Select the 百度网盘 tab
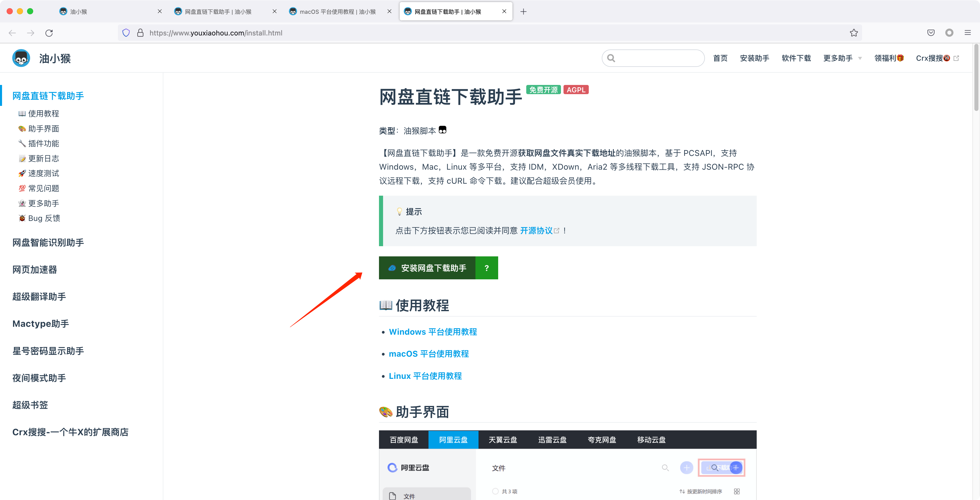 pyautogui.click(x=404, y=440)
